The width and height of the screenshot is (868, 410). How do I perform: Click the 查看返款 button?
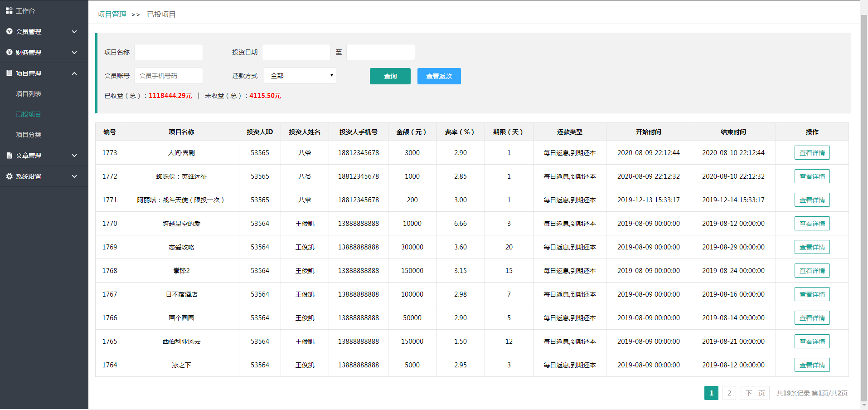[x=439, y=76]
